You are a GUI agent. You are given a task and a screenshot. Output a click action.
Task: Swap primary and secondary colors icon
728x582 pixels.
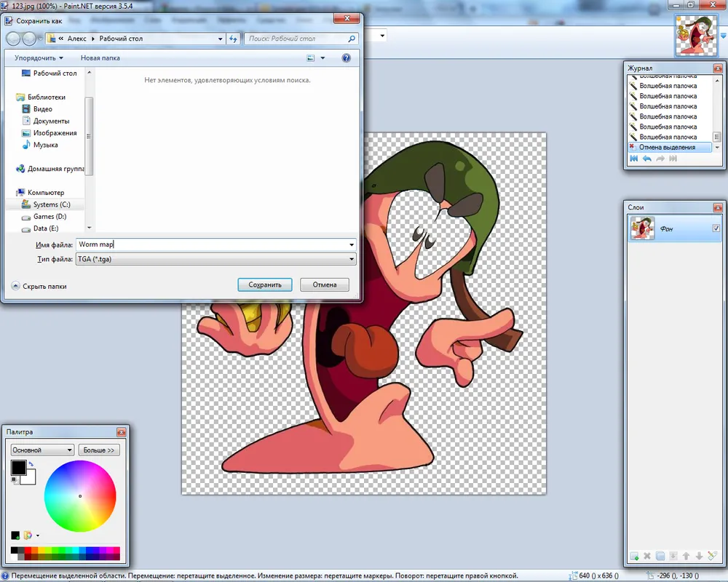31,463
